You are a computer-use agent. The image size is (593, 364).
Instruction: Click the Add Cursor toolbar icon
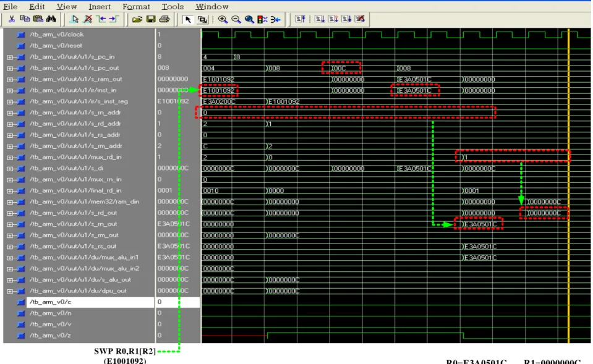[74, 19]
